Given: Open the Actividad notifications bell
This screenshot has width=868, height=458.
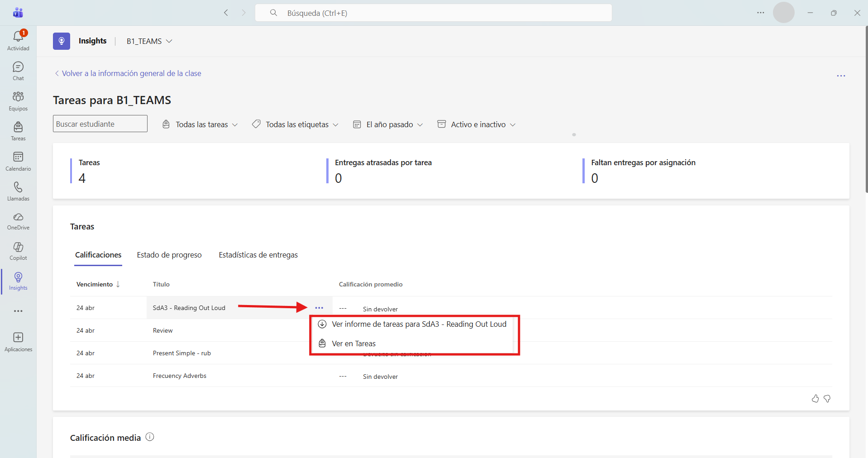Looking at the screenshot, I should click(x=18, y=40).
